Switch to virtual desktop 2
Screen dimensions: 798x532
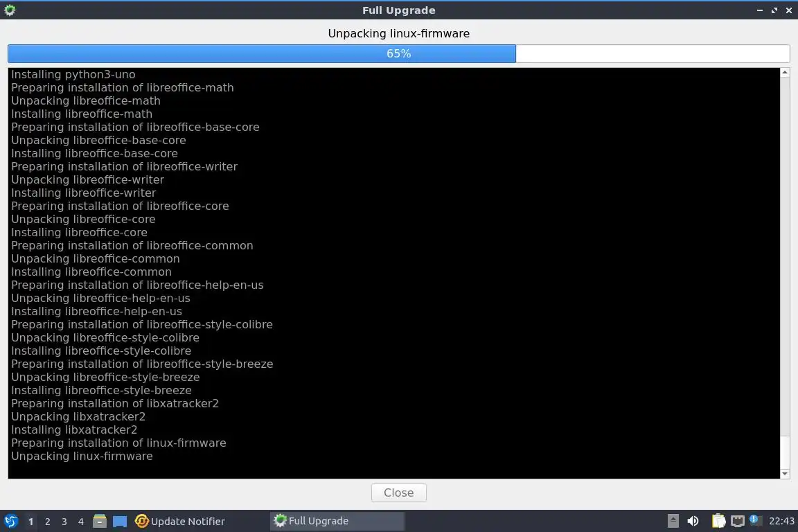pyautogui.click(x=47, y=522)
